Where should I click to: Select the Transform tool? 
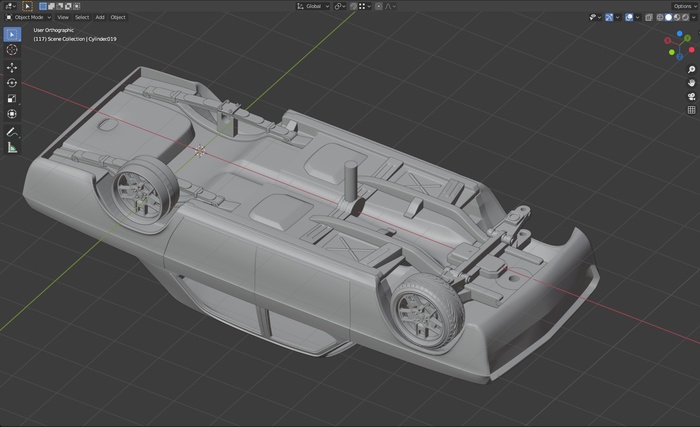[x=12, y=114]
